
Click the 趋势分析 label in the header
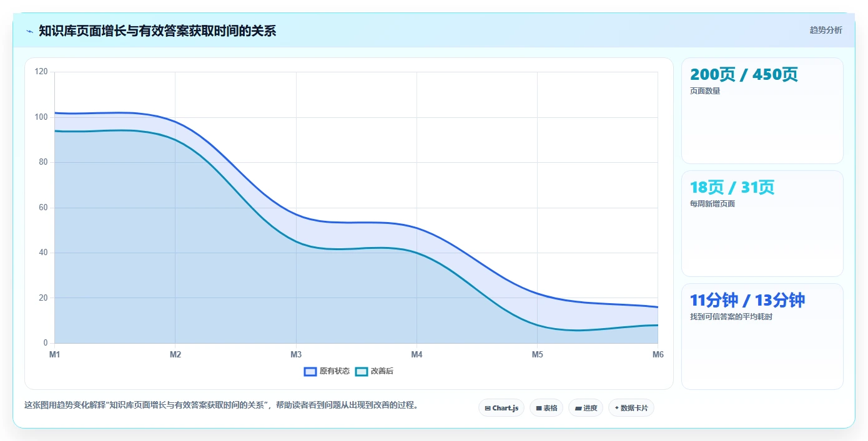pos(826,30)
